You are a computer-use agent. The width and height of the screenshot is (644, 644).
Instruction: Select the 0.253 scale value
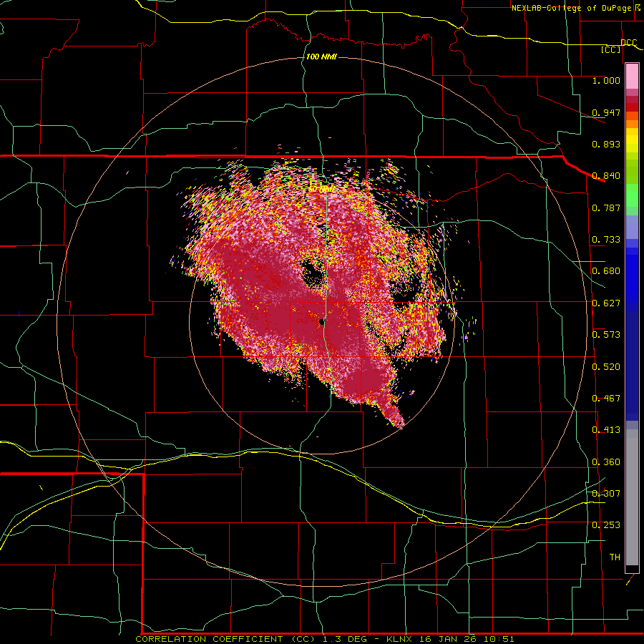[606, 525]
